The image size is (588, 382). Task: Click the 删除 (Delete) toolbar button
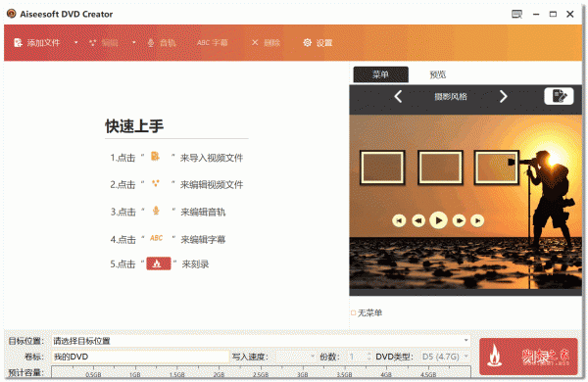pyautogui.click(x=266, y=43)
